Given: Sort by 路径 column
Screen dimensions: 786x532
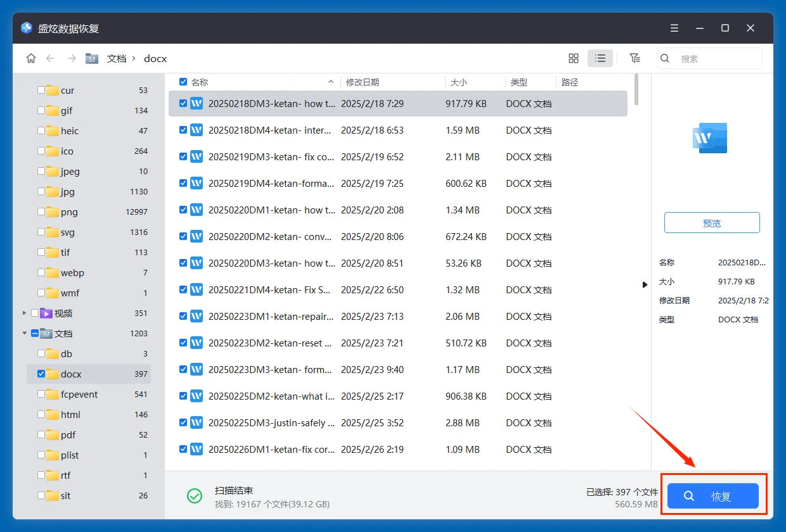Looking at the screenshot, I should click(570, 82).
